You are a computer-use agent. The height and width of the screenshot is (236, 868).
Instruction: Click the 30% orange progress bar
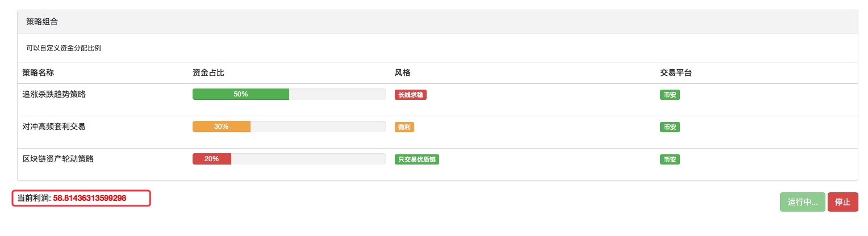pyautogui.click(x=222, y=127)
